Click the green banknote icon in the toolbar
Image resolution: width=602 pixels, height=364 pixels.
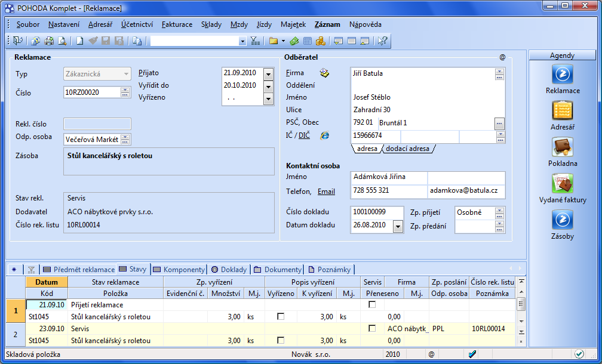coord(294,41)
